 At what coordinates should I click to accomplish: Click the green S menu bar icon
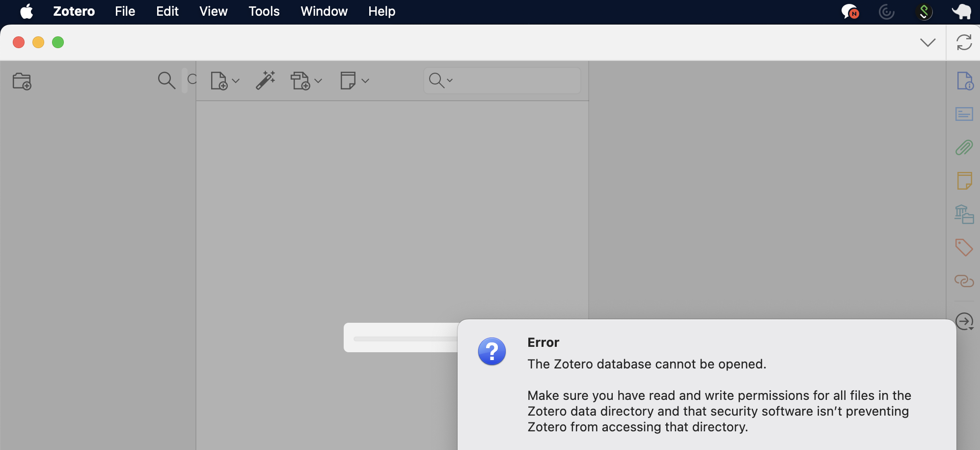(x=924, y=12)
